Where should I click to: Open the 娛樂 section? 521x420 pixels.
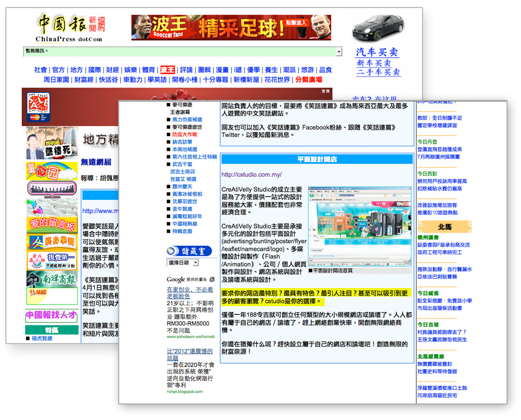pyautogui.click(x=131, y=70)
